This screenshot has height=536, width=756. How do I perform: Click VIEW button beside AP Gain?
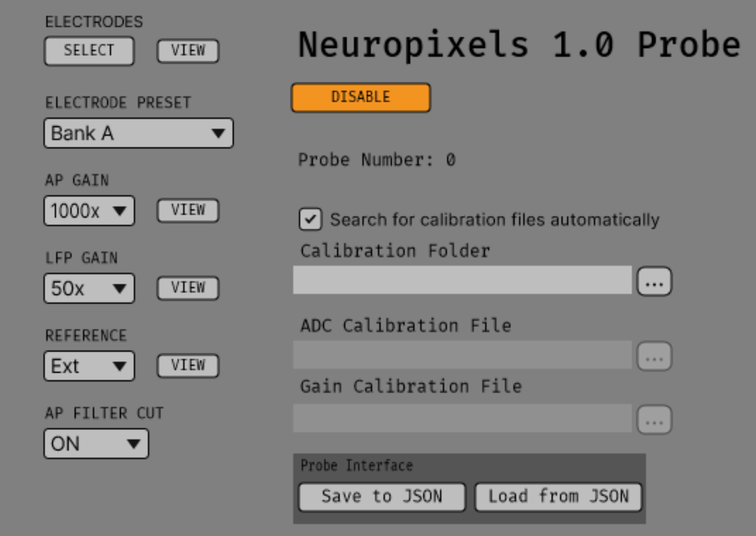(188, 210)
